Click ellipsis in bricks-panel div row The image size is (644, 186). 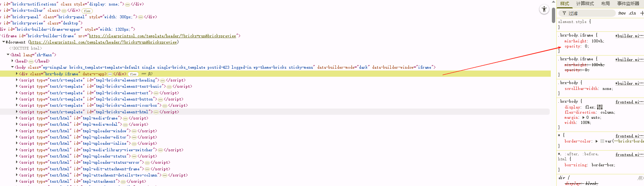[141, 17]
